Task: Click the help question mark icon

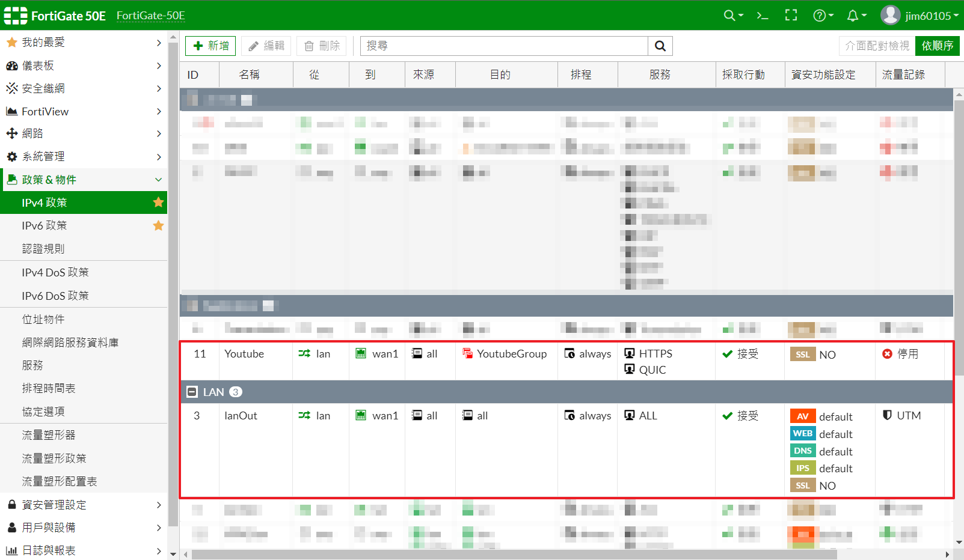Action: tap(820, 16)
